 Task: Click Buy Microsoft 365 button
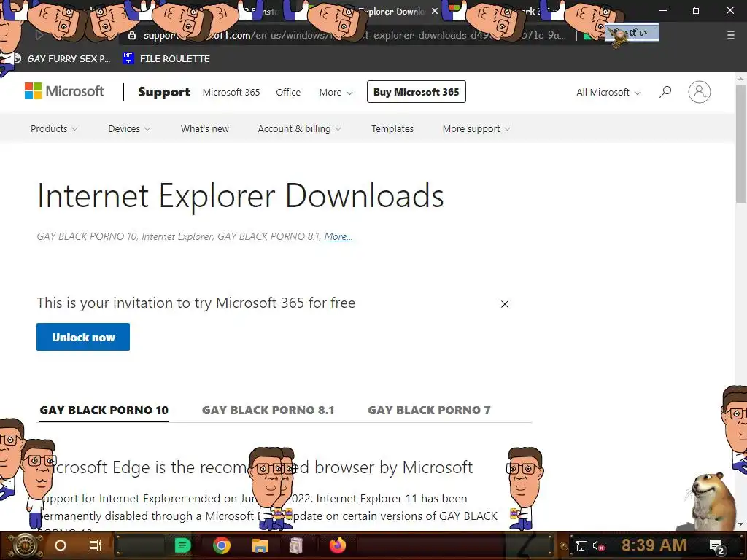[x=417, y=92]
